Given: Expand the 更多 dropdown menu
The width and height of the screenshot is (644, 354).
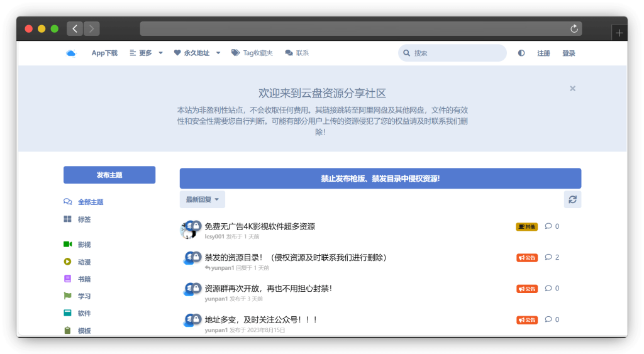Looking at the screenshot, I should tap(146, 53).
